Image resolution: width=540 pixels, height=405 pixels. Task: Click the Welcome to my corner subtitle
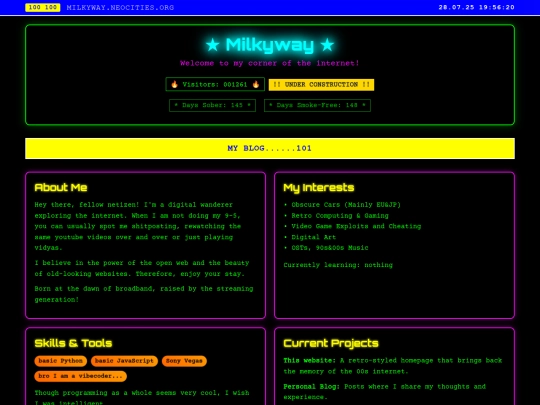[x=270, y=63]
